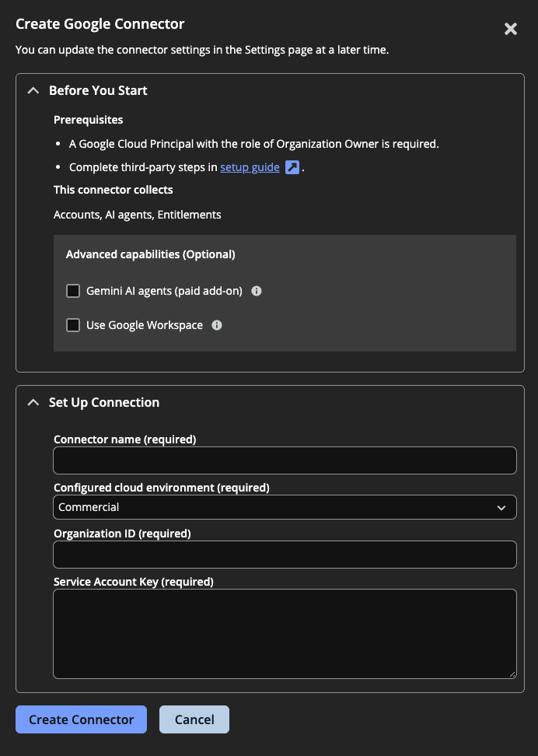538x756 pixels.
Task: Click the external link icon beside setup guide
Action: click(x=292, y=167)
